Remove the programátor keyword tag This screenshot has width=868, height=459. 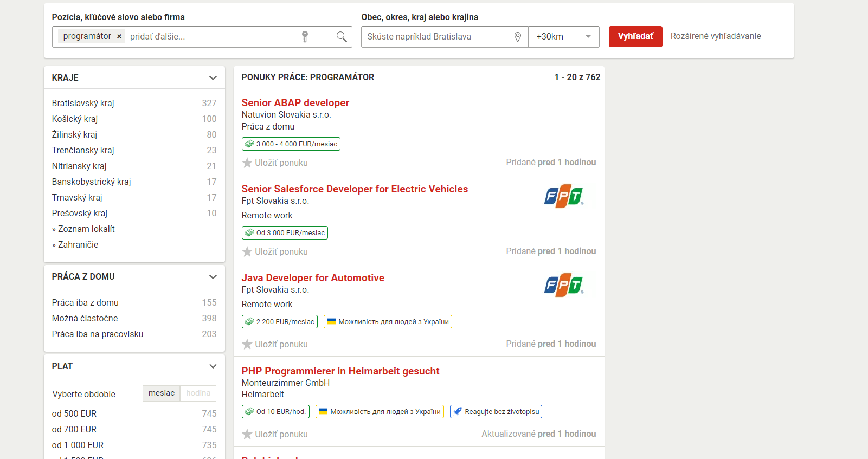pos(119,36)
